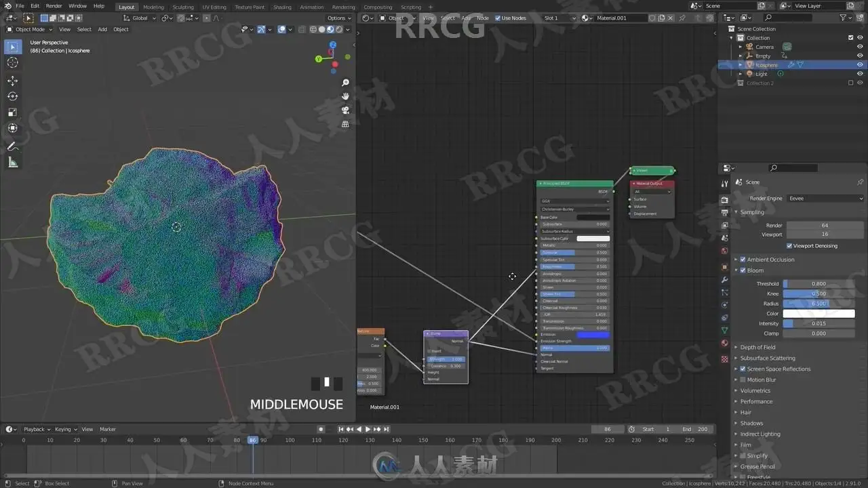Enable the Motion Blur checkbox

[743, 380]
